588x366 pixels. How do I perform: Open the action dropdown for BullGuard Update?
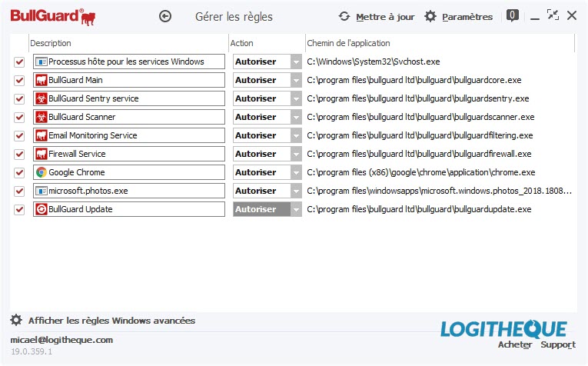296,209
